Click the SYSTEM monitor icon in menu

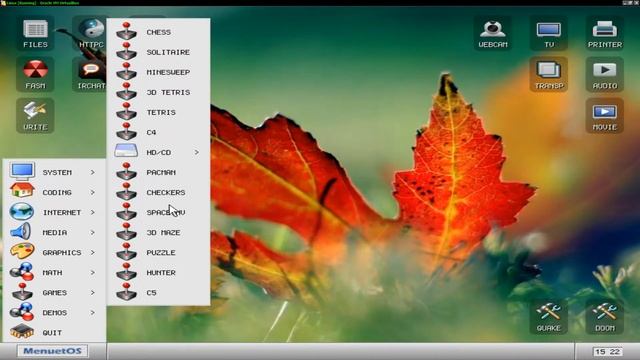tap(22, 171)
